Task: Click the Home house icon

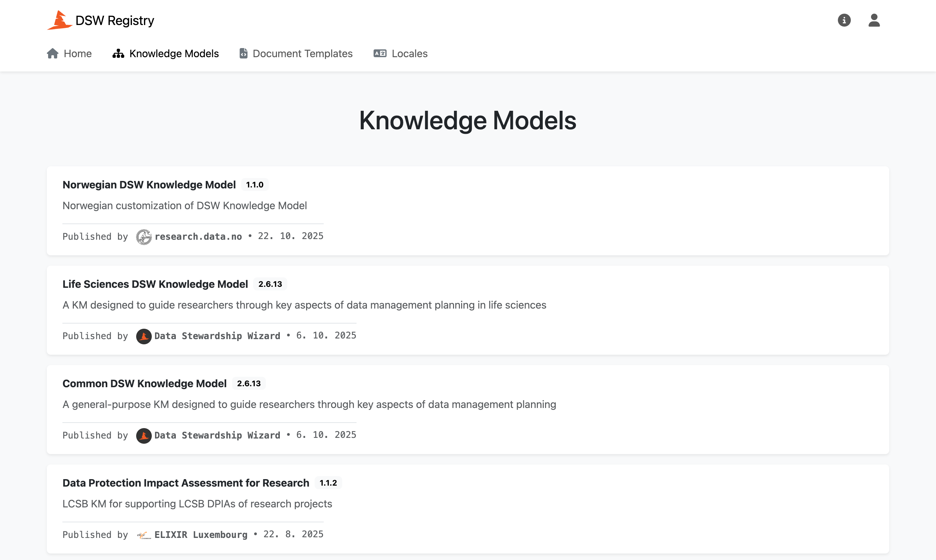Action: pos(52,54)
